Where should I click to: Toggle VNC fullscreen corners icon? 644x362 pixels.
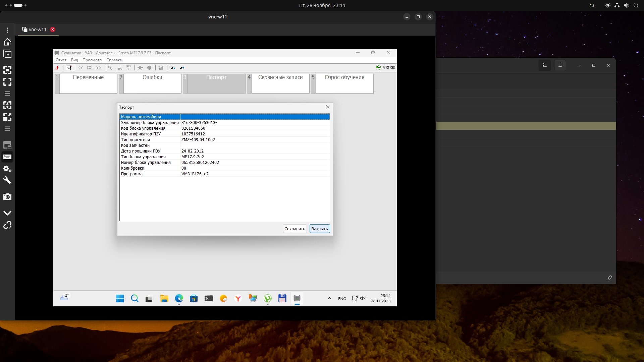(7, 82)
